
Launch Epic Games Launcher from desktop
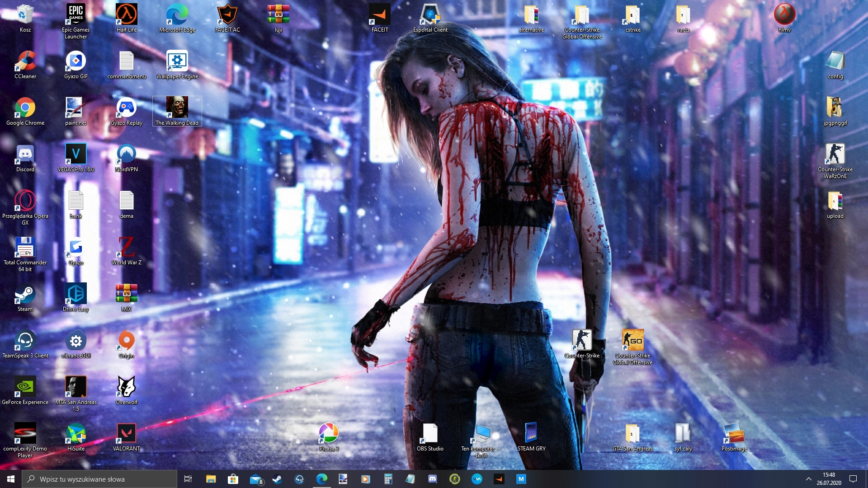[x=76, y=22]
